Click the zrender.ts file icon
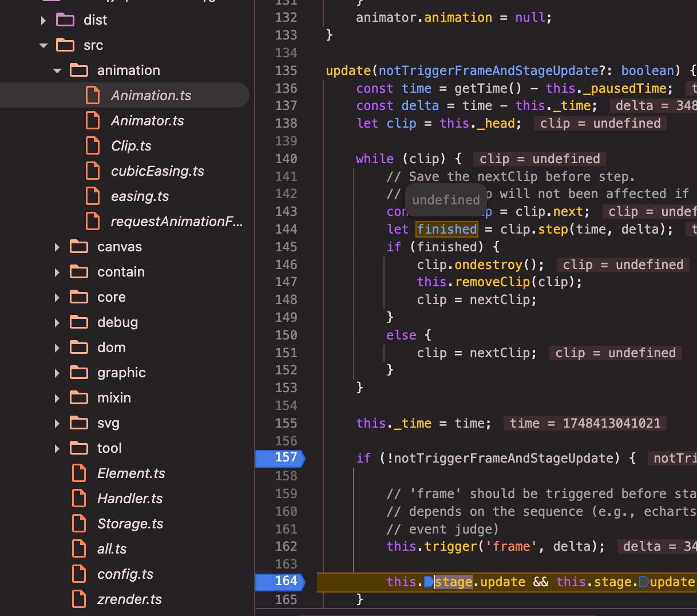697x616 pixels. tap(79, 599)
